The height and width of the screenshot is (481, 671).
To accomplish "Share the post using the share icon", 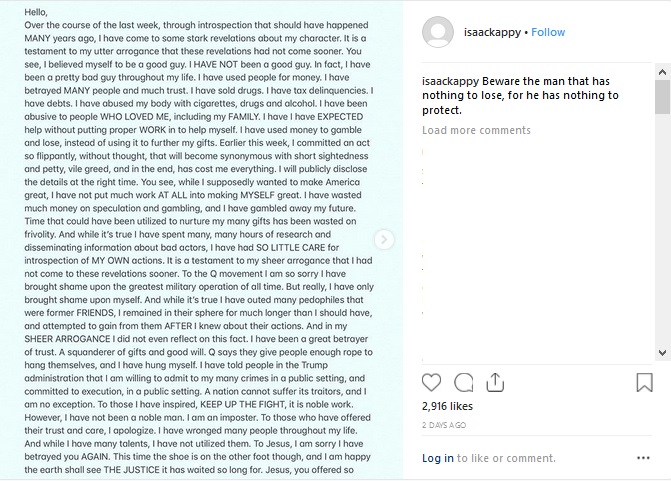I will pos(495,382).
